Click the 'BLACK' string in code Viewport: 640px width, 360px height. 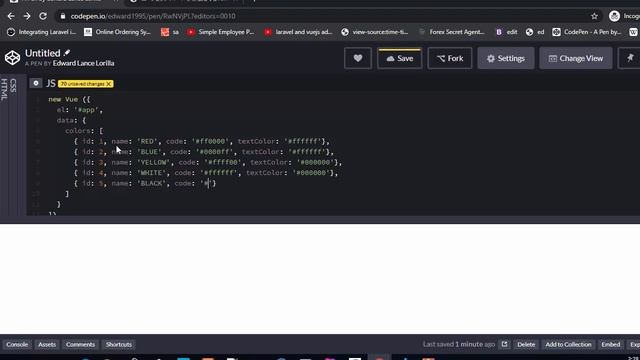tap(151, 184)
